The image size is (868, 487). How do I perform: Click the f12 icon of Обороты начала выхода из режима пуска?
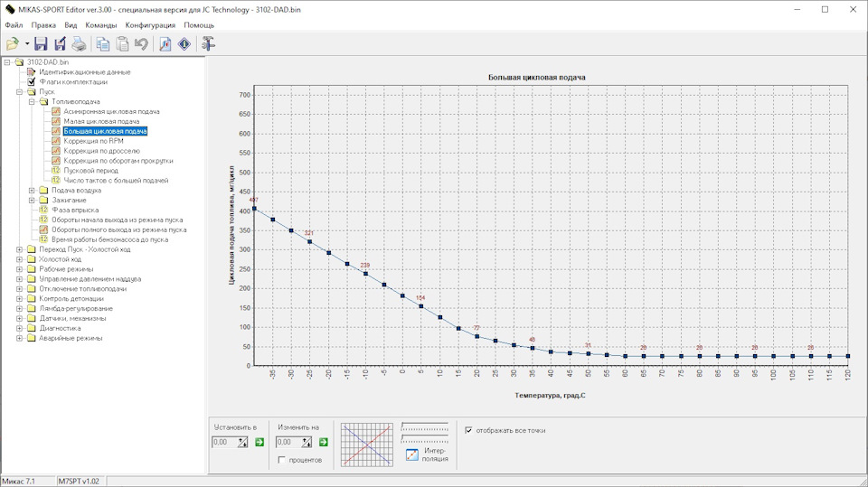coord(43,220)
